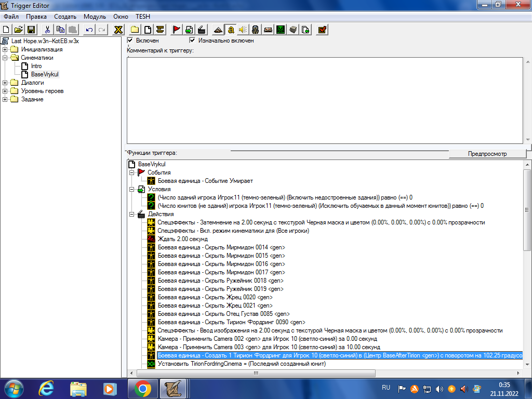
Task: Add a new event with the red flag icon
Action: pyautogui.click(x=177, y=30)
